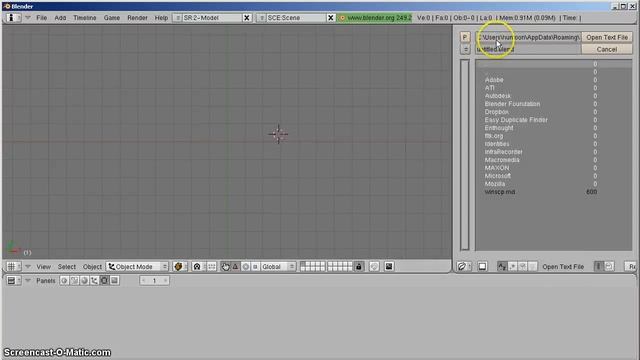Select the Adobe folder
This screenshot has height=360, width=640.
(494, 80)
